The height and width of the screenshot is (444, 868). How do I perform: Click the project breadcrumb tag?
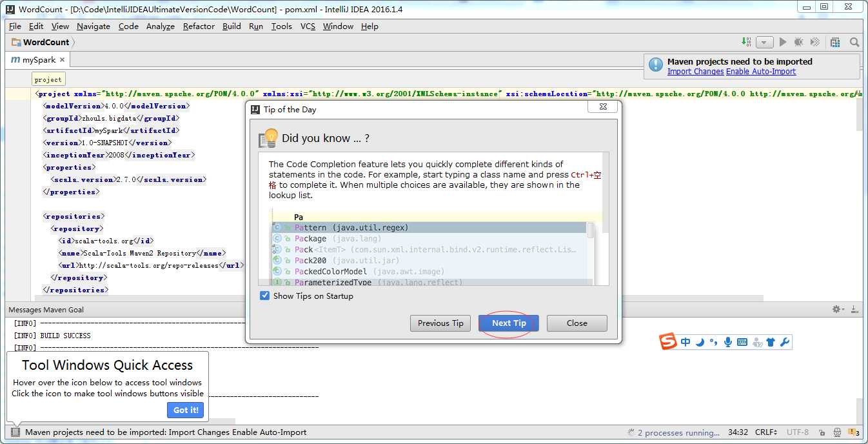pos(48,79)
